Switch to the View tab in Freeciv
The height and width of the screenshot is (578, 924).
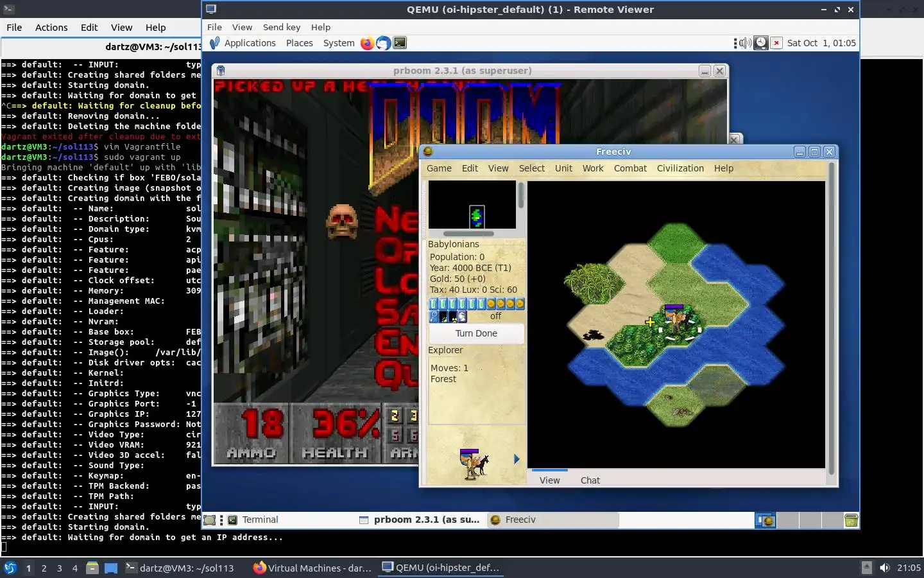click(x=549, y=480)
